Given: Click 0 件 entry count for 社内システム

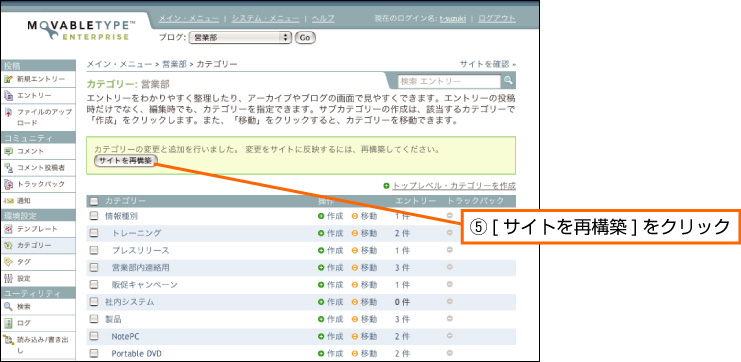Looking at the screenshot, I should pyautogui.click(x=403, y=302).
